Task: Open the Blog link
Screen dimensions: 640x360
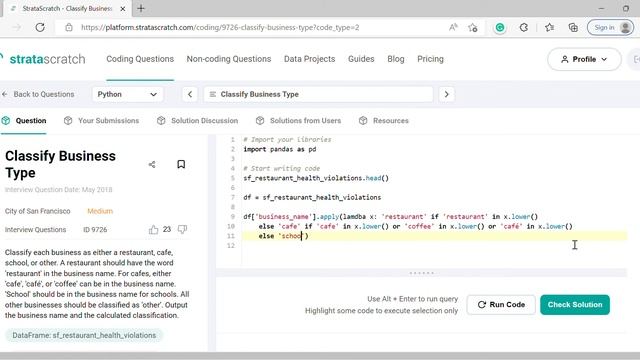Action: 396,59
